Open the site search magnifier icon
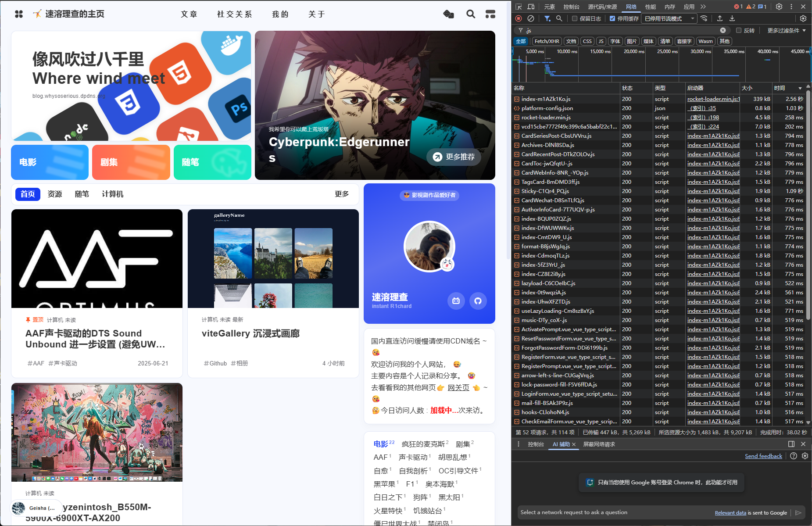Image resolution: width=812 pixels, height=526 pixels. coord(471,14)
